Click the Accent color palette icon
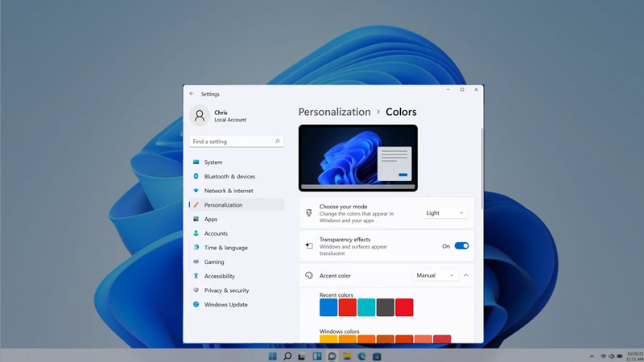This screenshot has width=644, height=362. 309,275
